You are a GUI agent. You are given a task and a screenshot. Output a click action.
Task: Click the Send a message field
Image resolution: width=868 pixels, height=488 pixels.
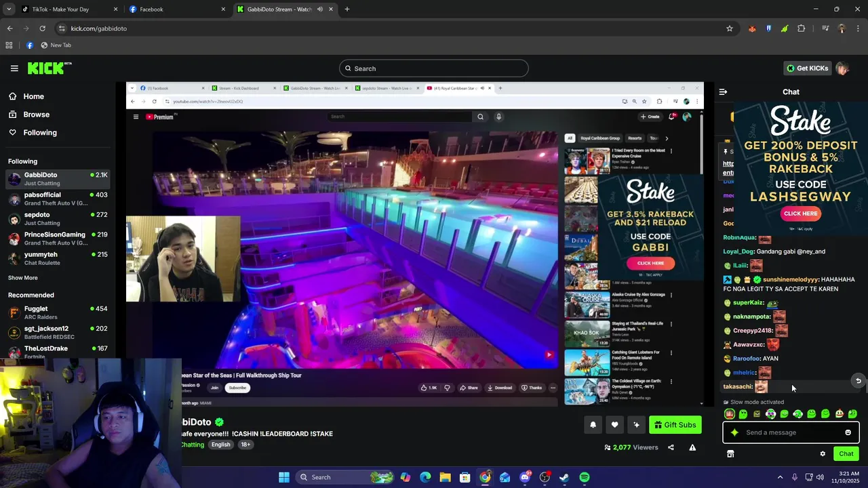point(790,432)
